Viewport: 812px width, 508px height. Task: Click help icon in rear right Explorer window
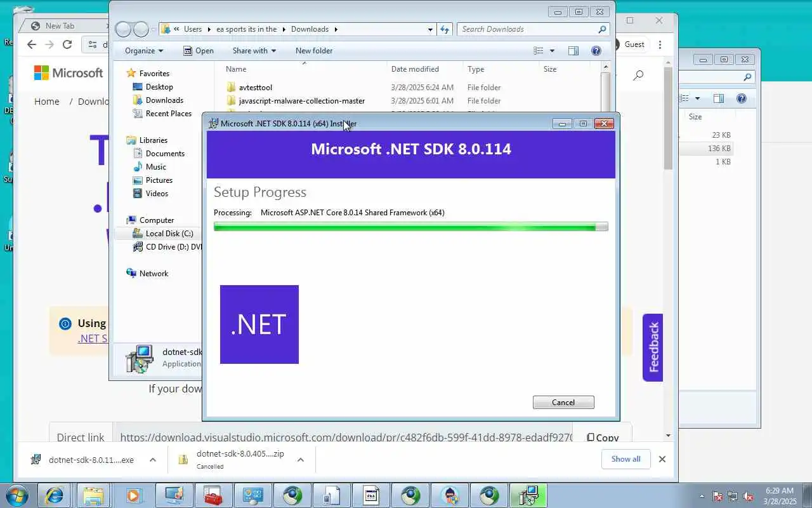(x=742, y=98)
